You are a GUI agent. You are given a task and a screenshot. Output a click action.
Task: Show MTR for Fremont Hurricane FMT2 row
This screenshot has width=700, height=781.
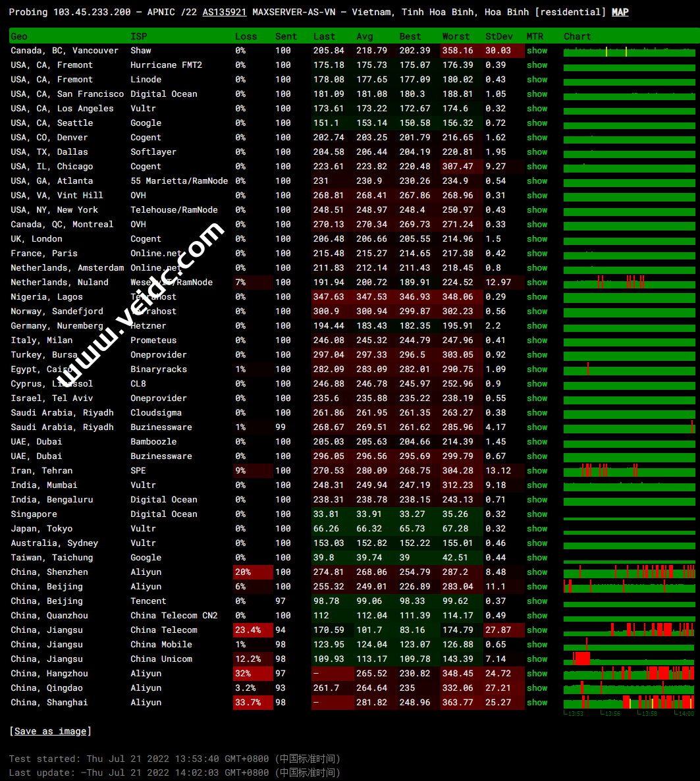537,65
